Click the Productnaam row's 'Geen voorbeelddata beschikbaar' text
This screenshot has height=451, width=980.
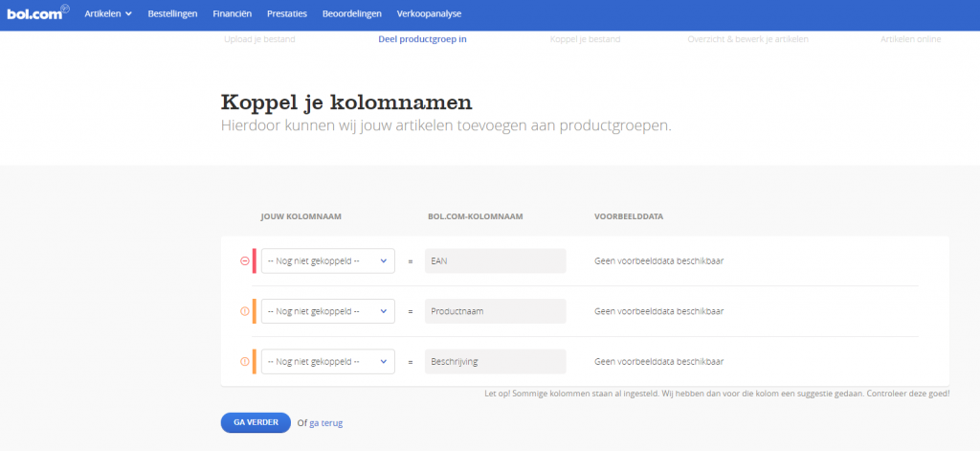pos(658,311)
